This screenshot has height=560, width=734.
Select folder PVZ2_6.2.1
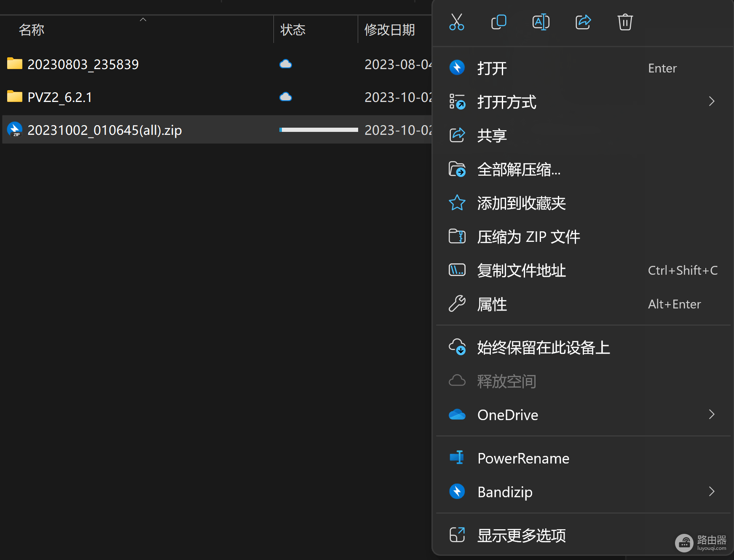(x=60, y=97)
